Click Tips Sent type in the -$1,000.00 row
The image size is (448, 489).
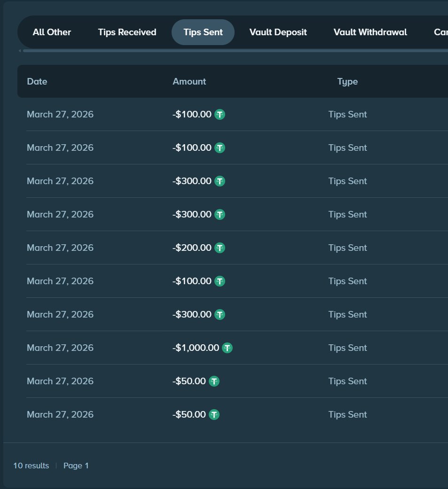(x=347, y=348)
